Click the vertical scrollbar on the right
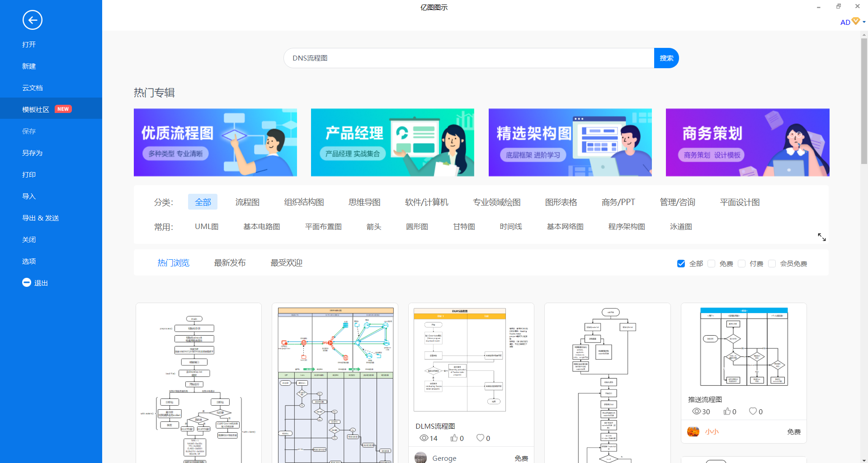868x463 pixels. [x=864, y=101]
